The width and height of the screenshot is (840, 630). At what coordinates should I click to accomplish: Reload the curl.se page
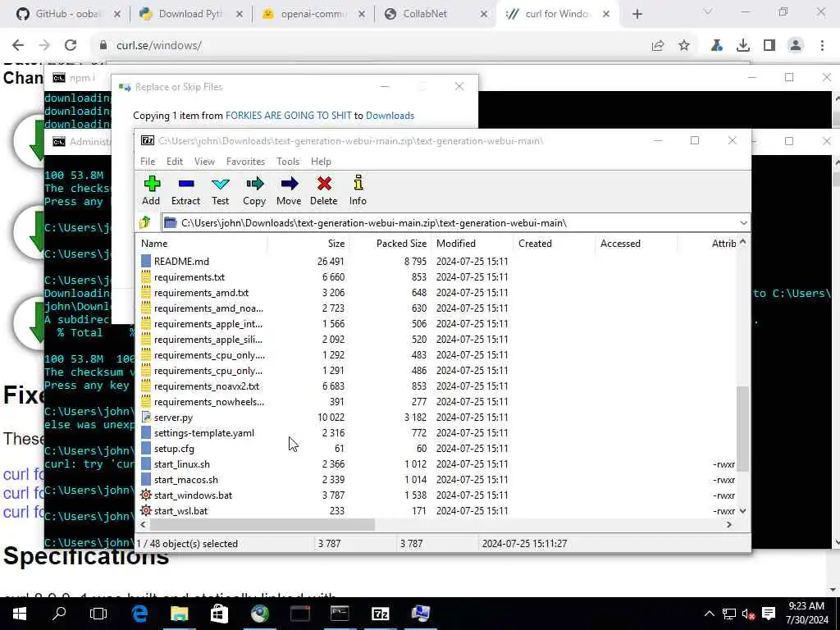pos(71,46)
